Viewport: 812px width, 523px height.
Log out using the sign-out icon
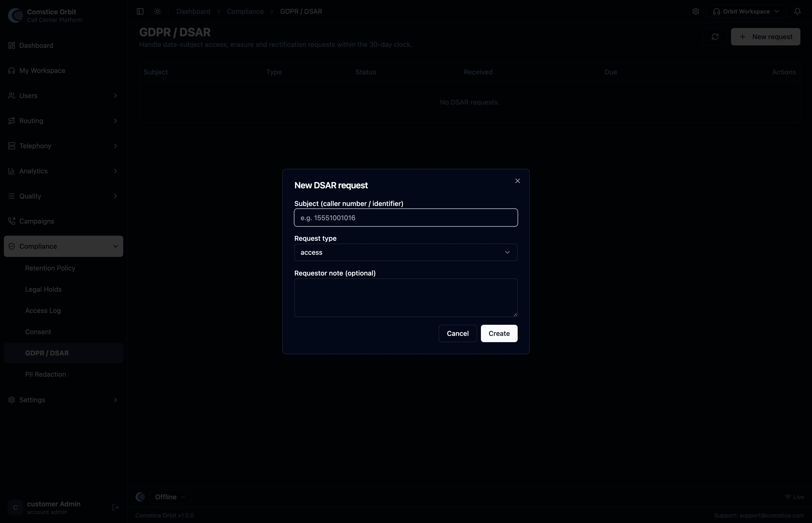pos(115,508)
